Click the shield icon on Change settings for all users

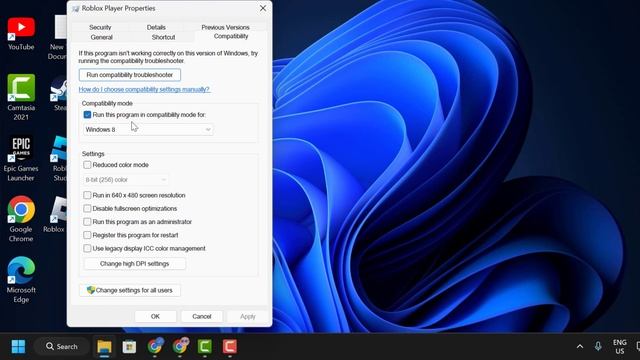(x=91, y=290)
